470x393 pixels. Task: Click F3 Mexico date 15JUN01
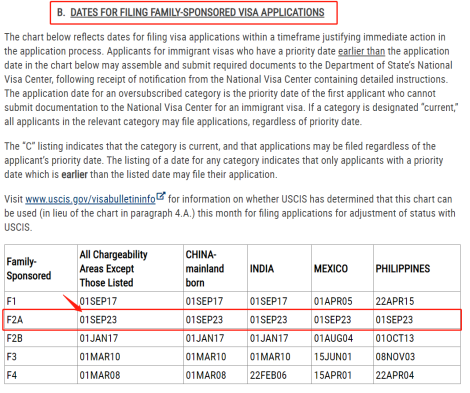[333, 357]
